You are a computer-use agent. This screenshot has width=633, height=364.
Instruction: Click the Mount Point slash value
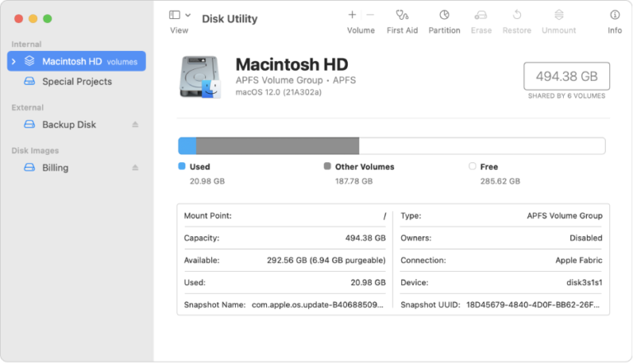(384, 217)
